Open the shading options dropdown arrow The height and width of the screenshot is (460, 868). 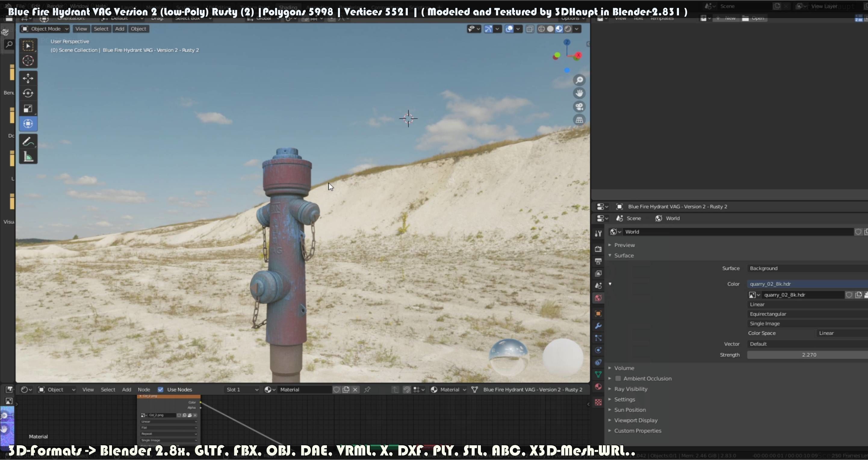point(577,29)
